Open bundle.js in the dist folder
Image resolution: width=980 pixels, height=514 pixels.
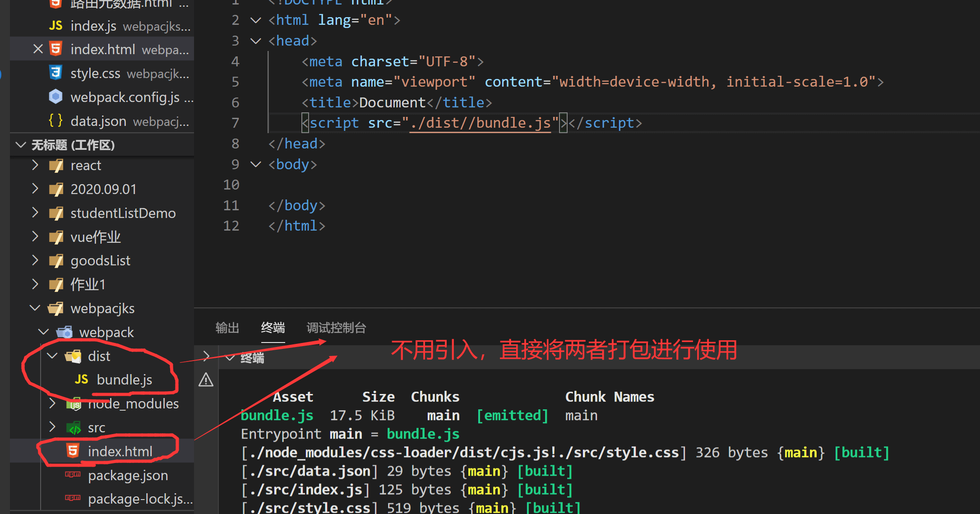coord(124,380)
